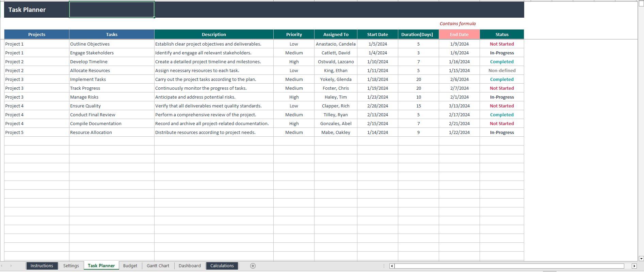Select Completed status for Develop Timeline

point(502,62)
